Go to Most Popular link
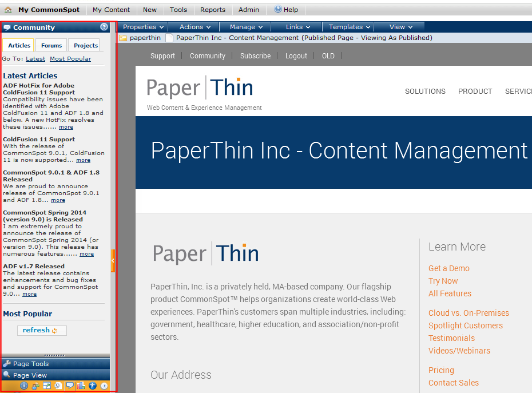This screenshot has height=393, width=532. pyautogui.click(x=70, y=59)
